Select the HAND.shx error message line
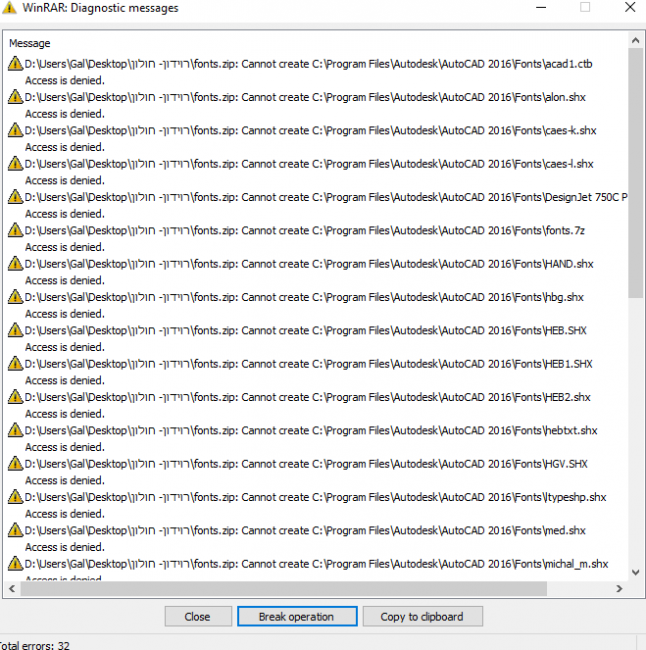646x650 pixels. (x=309, y=264)
